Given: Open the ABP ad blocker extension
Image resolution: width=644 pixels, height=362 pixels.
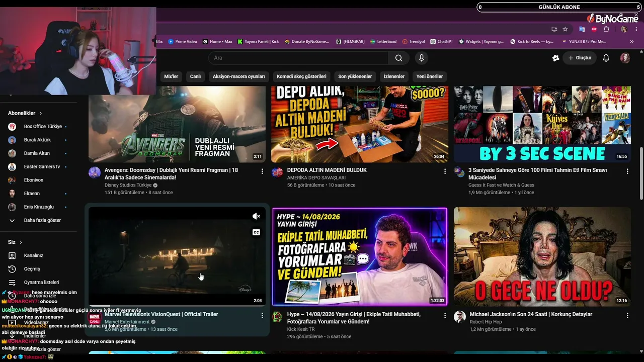Looking at the screenshot, I should tap(594, 29).
